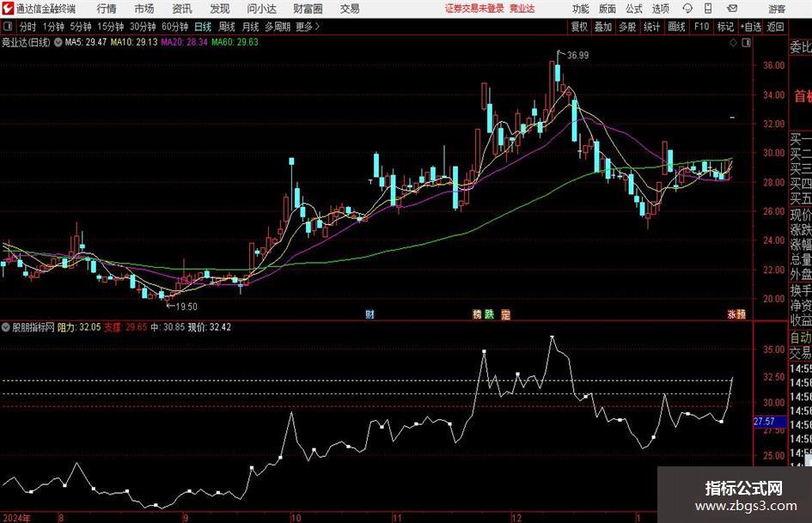The height and width of the screenshot is (523, 812).
Task: Click the 预 marker on the chart
Action: click(742, 314)
